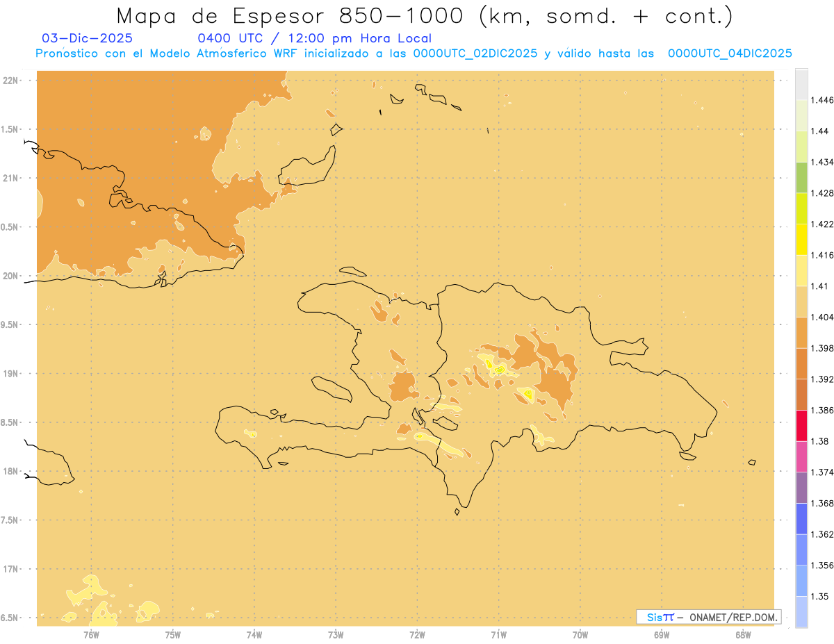834x644 pixels.
Task: Click the longitude label 68W
Action: 743,634
